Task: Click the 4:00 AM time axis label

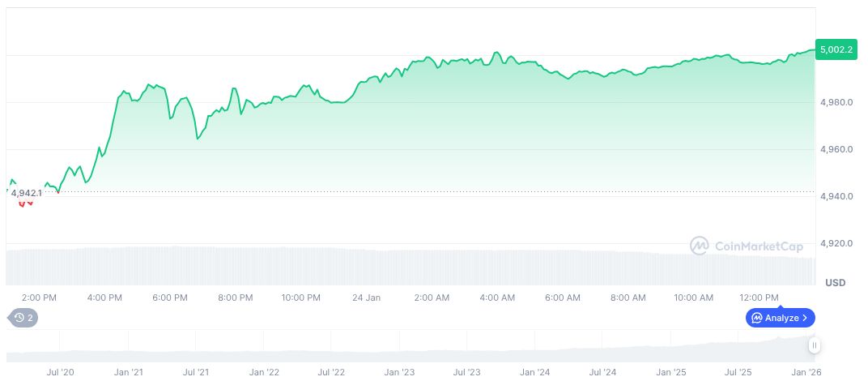Action: click(497, 298)
